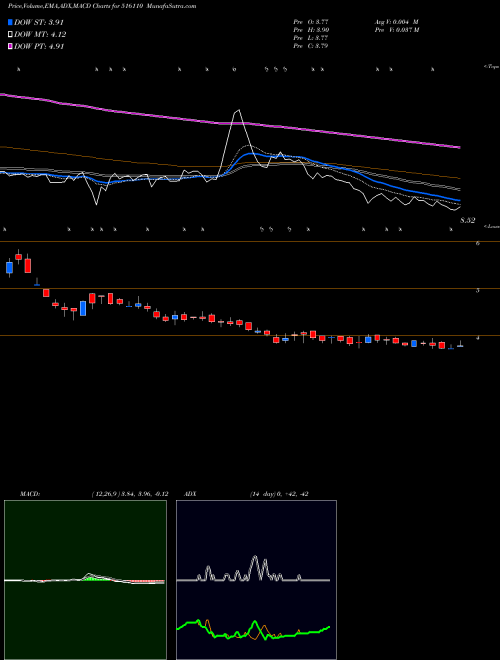Click the Avg V: 0.004 M value
This screenshot has height=660, width=500.
[396, 22]
